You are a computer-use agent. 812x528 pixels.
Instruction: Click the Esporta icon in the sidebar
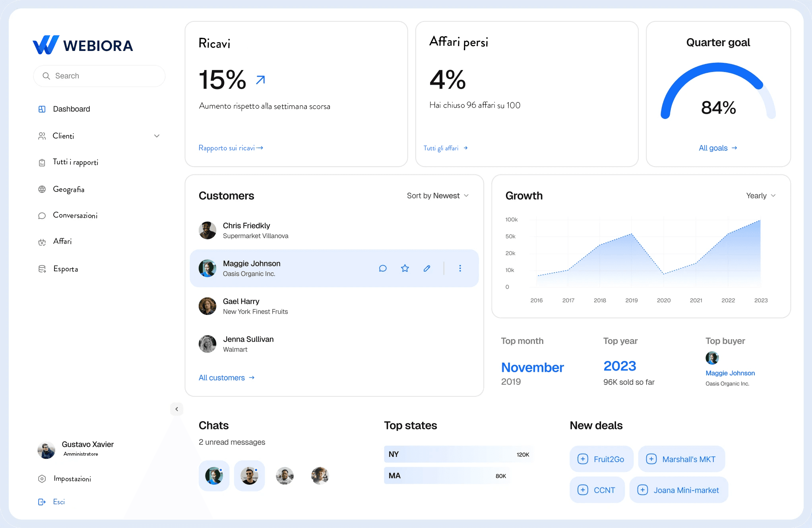[42, 269]
